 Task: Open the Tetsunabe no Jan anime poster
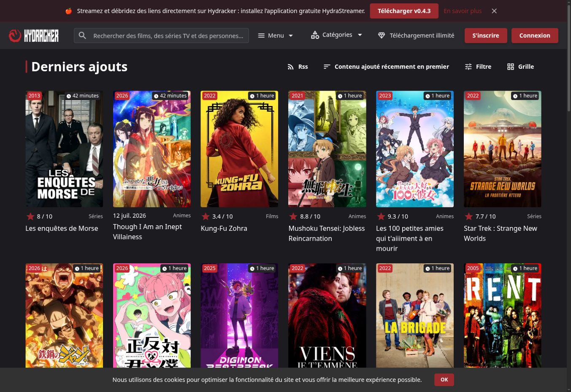[x=64, y=316]
